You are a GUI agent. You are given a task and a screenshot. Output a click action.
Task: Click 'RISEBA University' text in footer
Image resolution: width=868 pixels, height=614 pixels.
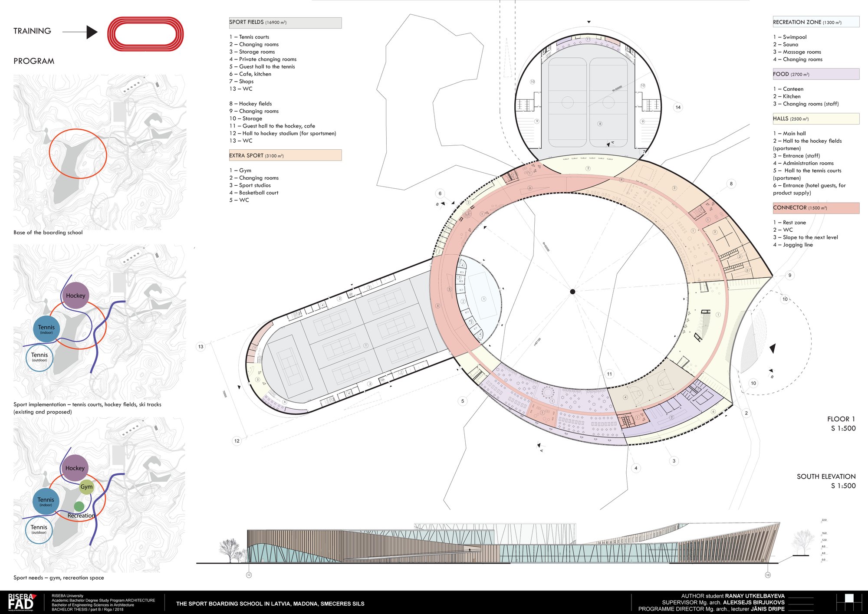point(68,596)
